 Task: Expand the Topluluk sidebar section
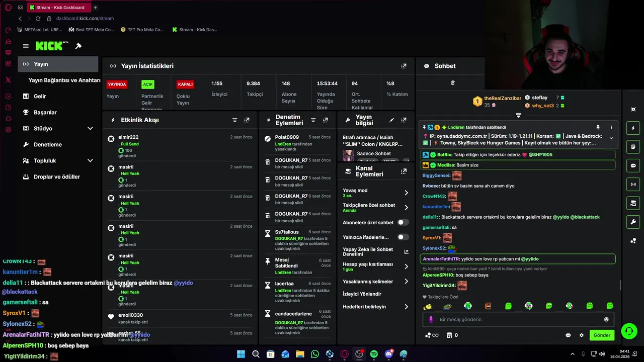pyautogui.click(x=90, y=160)
